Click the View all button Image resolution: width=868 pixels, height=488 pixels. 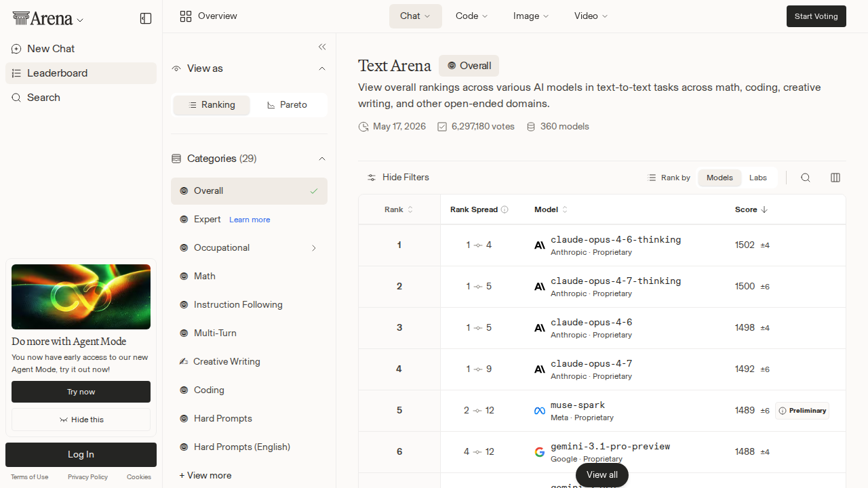pos(602,475)
